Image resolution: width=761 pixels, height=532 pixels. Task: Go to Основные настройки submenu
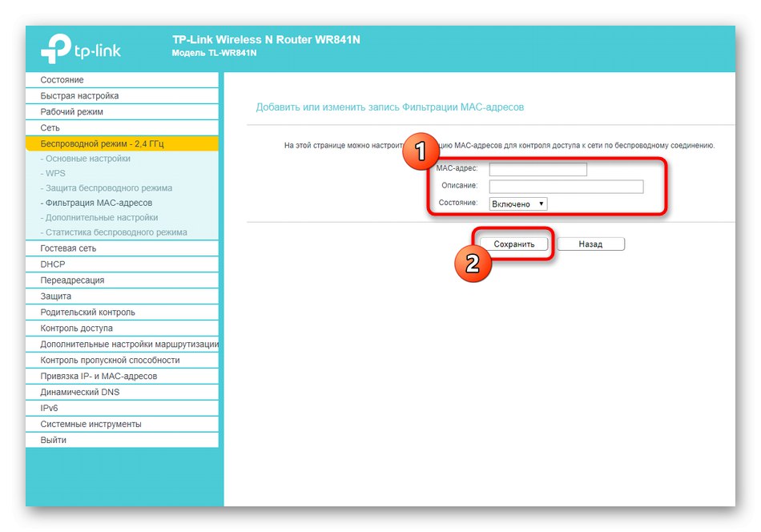(x=86, y=159)
